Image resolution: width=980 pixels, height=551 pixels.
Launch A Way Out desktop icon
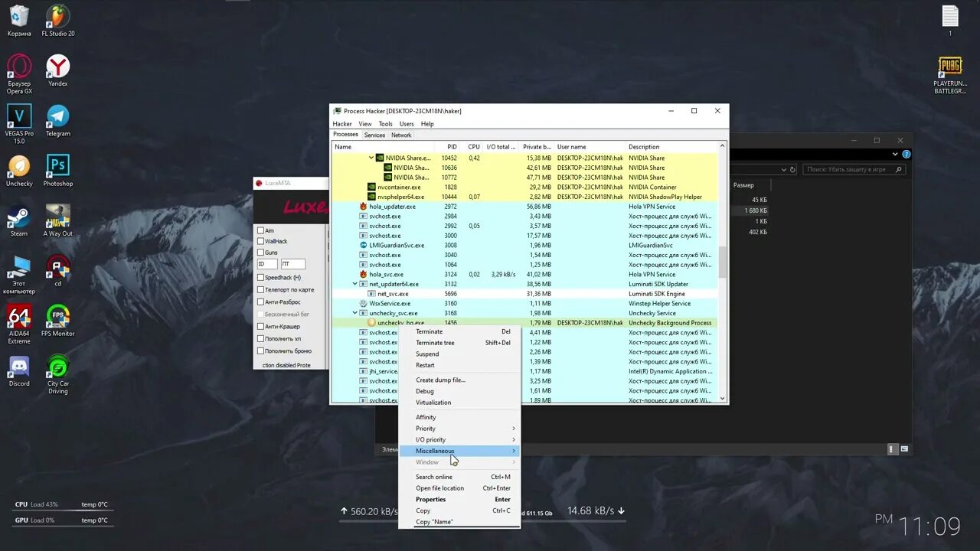click(58, 220)
